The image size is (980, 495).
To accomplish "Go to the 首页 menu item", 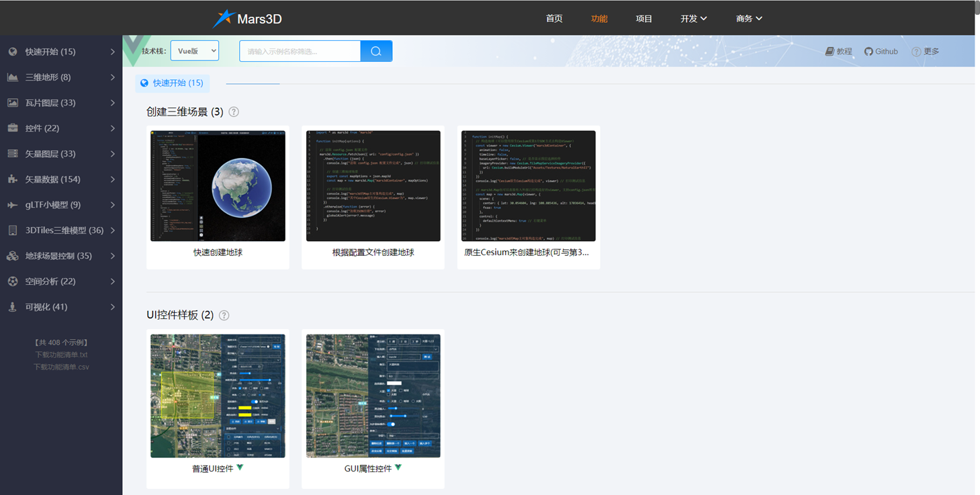I will (554, 19).
